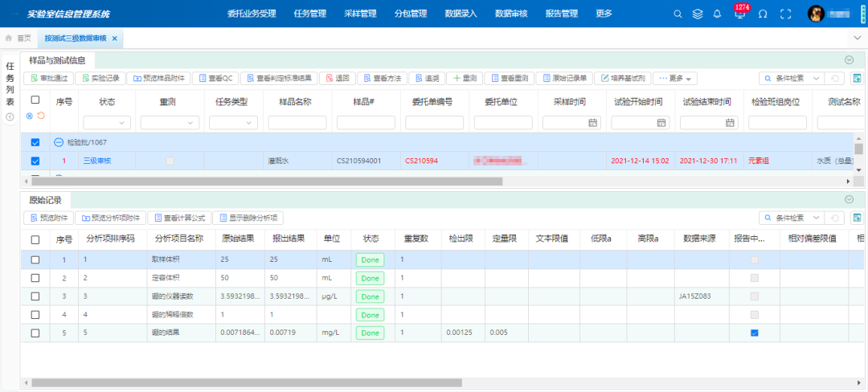The width and height of the screenshot is (868, 392).
Task: Click the 审批通过 button
Action: click(47, 79)
